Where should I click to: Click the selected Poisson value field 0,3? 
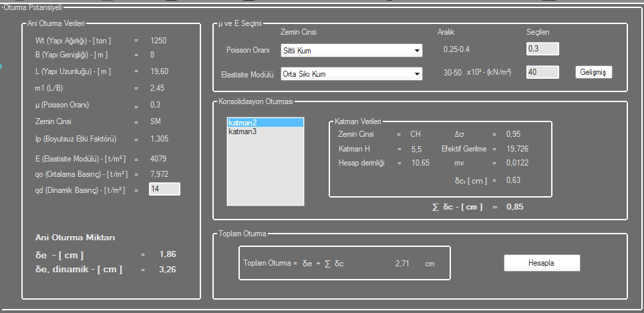542,49
